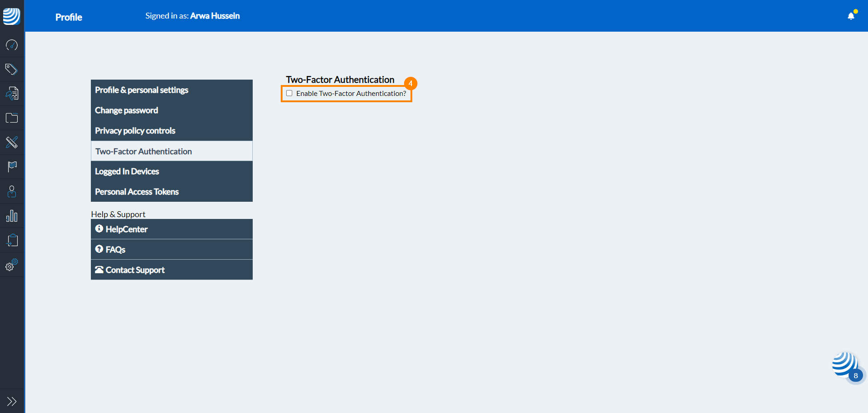Image resolution: width=868 pixels, height=413 pixels.
Task: Click the price tag icon in sidebar
Action: point(12,69)
